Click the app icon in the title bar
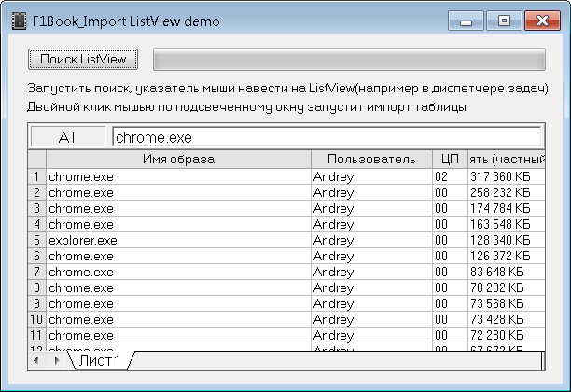The height and width of the screenshot is (392, 571). pos(19,21)
